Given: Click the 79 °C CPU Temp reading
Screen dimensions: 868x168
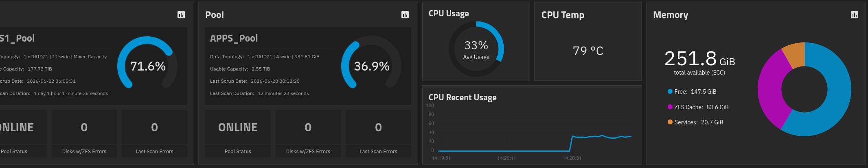Looking at the screenshot, I should pos(588,51).
